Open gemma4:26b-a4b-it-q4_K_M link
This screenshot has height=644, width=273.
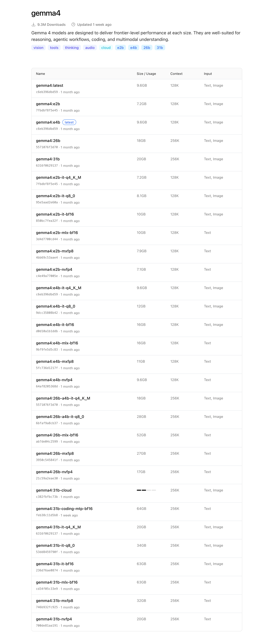click(63, 398)
